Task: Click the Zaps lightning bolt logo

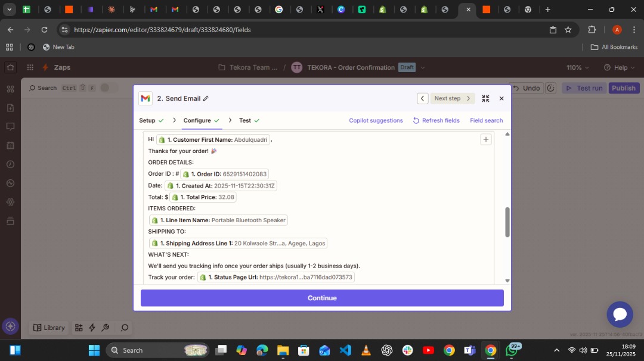Action: click(x=45, y=67)
